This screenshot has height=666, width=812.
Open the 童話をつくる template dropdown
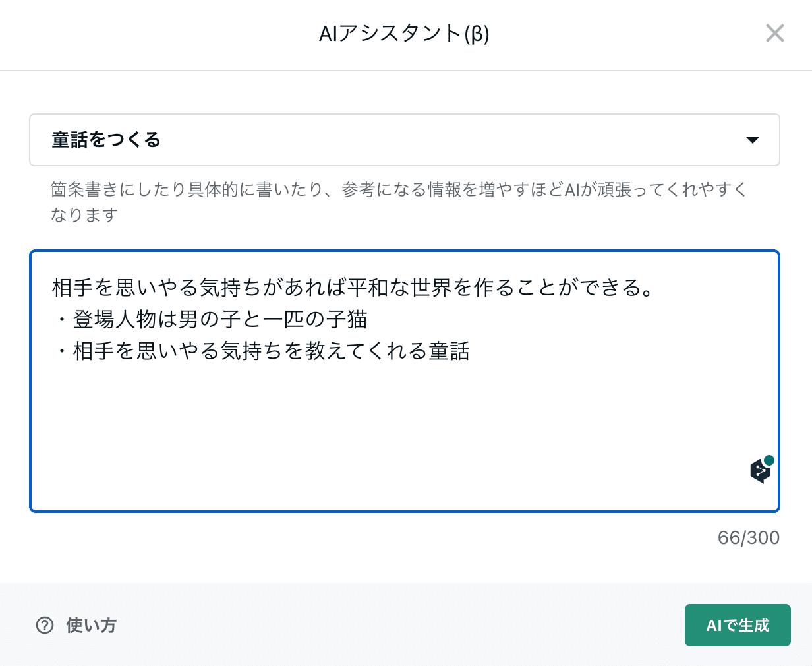403,140
